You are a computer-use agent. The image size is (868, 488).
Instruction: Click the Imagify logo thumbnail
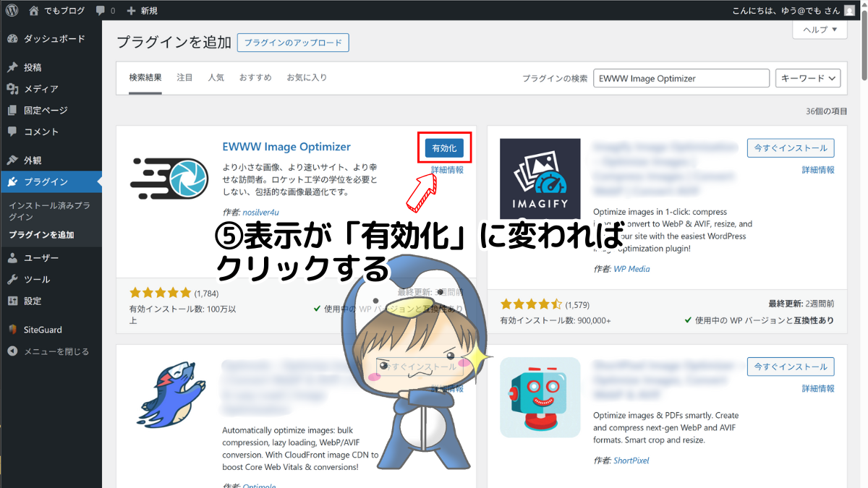[x=540, y=179]
